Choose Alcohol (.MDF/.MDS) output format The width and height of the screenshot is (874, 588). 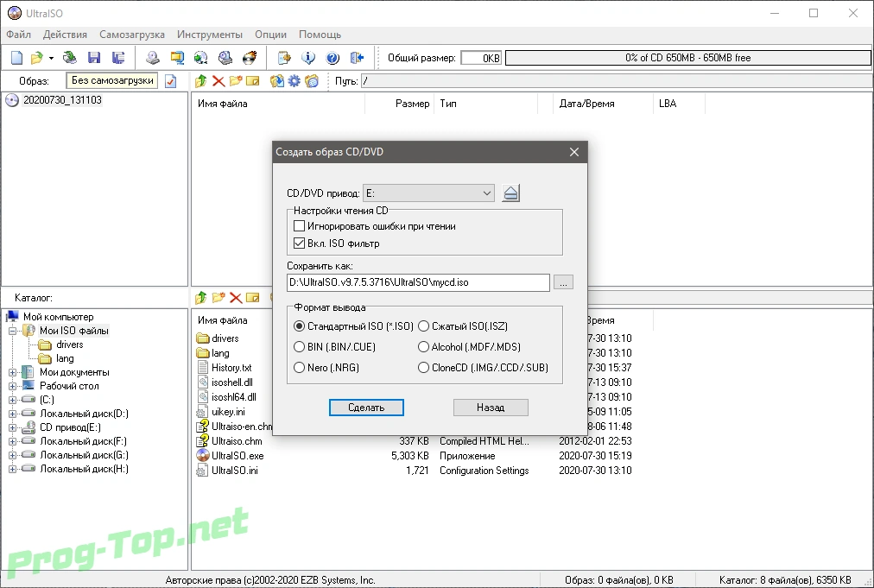pyautogui.click(x=424, y=346)
